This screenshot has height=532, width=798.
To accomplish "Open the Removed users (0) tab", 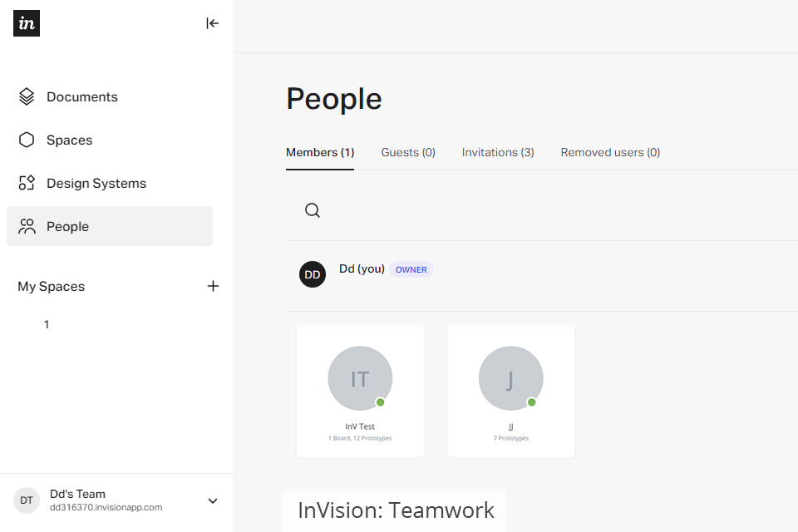I will [x=610, y=152].
